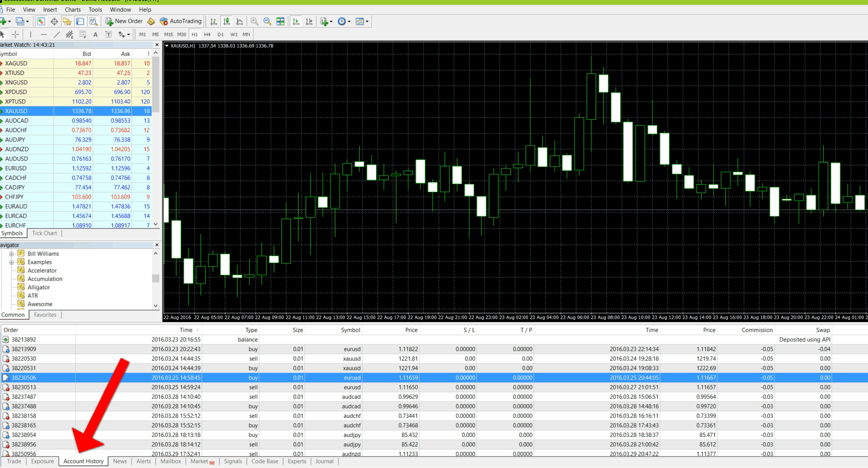Image resolution: width=868 pixels, height=468 pixels.
Task: Open the Exposure tab
Action: 42,461
